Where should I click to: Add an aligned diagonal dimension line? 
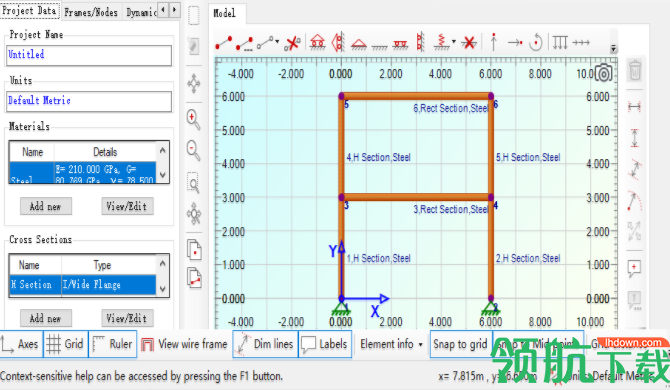[635, 170]
